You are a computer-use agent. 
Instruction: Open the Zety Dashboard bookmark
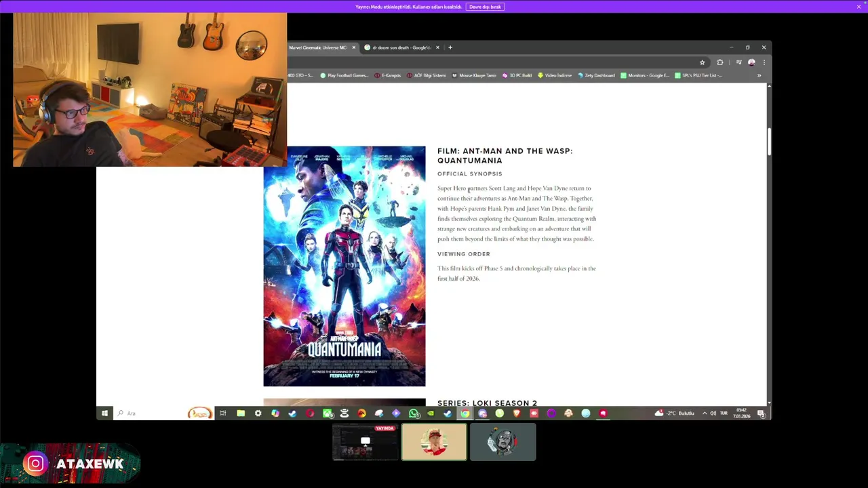(x=596, y=75)
